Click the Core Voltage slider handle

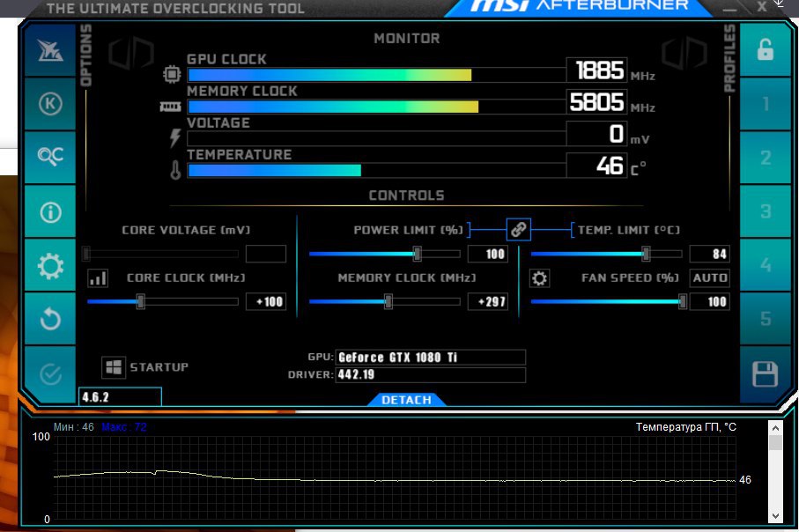pyautogui.click(x=86, y=254)
